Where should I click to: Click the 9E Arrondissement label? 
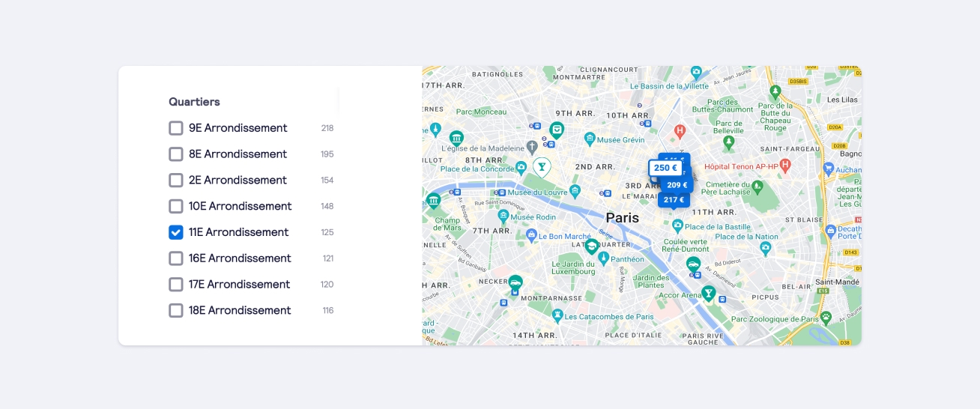click(x=238, y=128)
